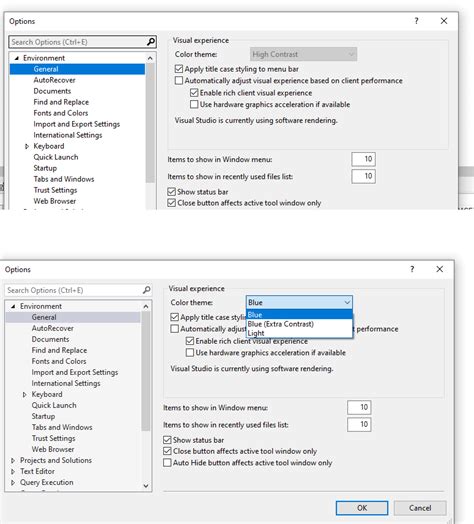Open disabled High Contrast color theme dropdown
Screen dimensions: 474x524
tap(303, 54)
